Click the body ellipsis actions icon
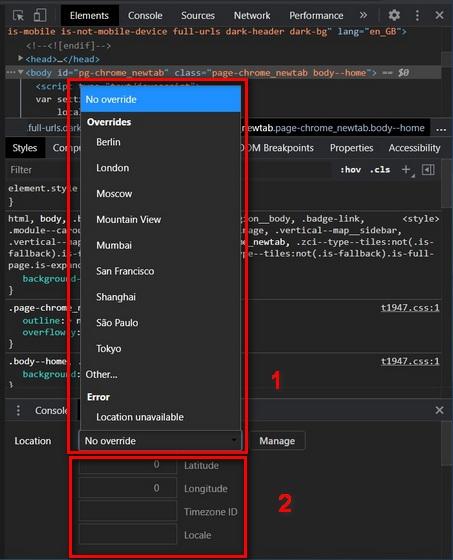The width and height of the screenshot is (453, 560). 11,72
